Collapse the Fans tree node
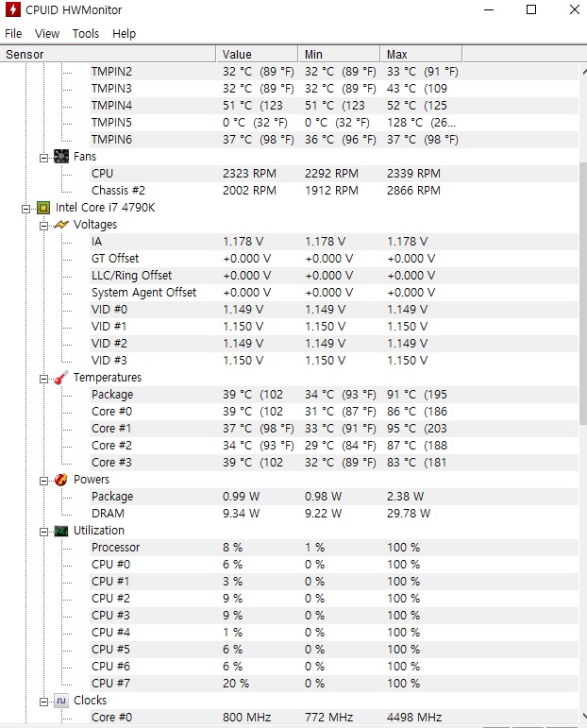 tap(43, 158)
